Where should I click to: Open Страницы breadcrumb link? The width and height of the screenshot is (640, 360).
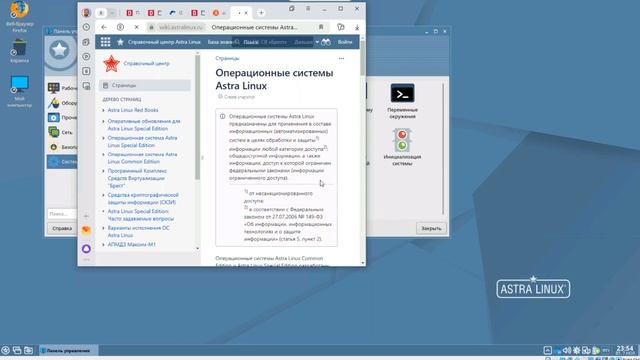pos(227,58)
